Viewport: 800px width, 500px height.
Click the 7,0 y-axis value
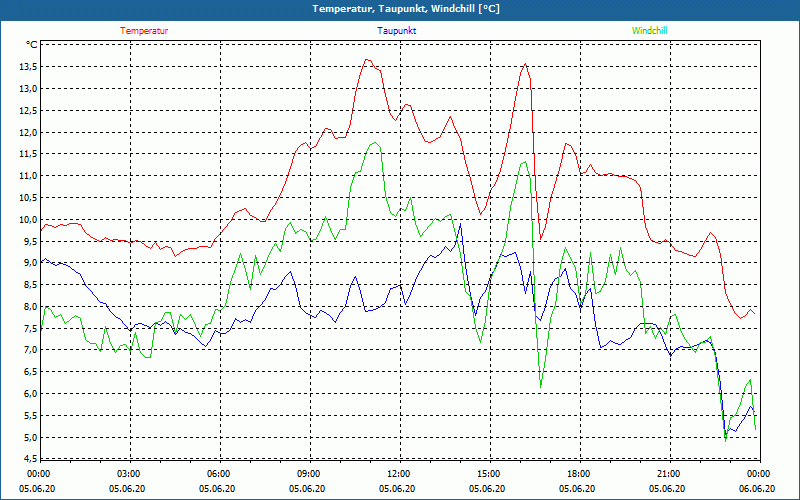point(30,351)
